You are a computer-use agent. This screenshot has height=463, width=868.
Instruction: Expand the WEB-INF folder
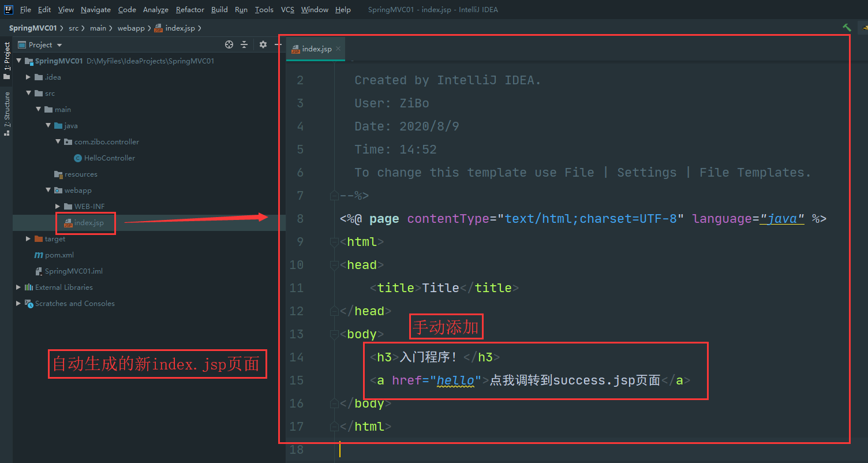pos(58,206)
